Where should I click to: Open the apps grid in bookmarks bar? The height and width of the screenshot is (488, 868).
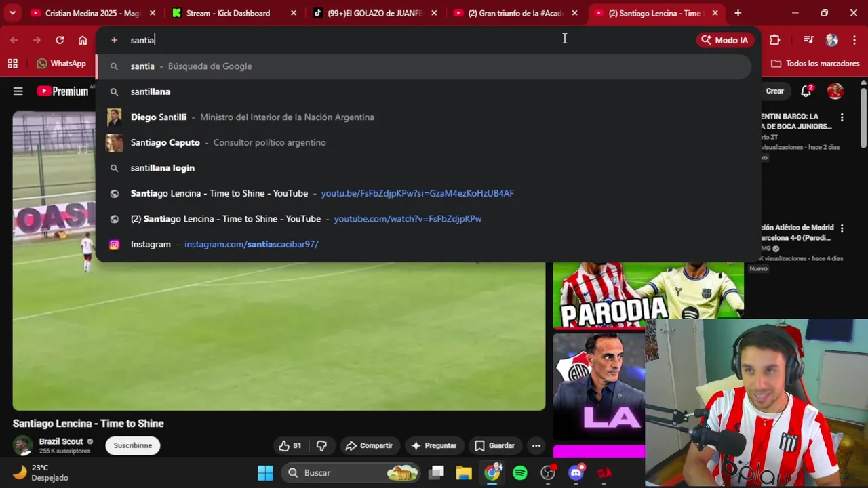tap(13, 64)
